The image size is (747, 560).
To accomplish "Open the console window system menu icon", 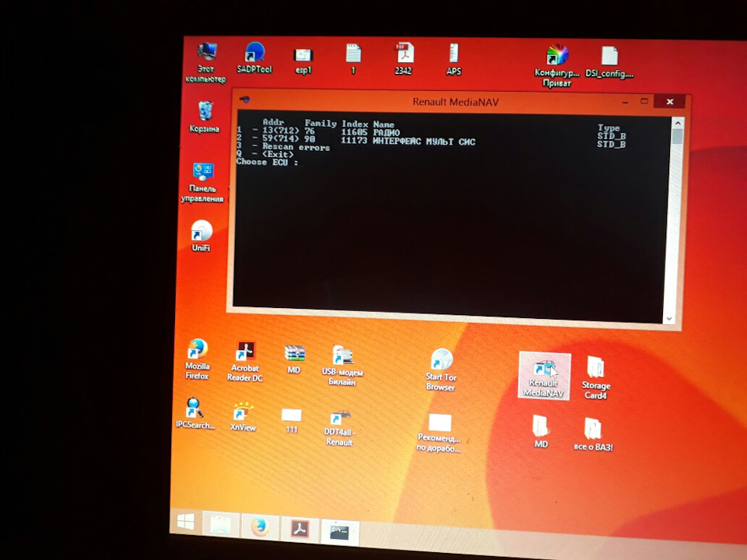I will point(244,100).
